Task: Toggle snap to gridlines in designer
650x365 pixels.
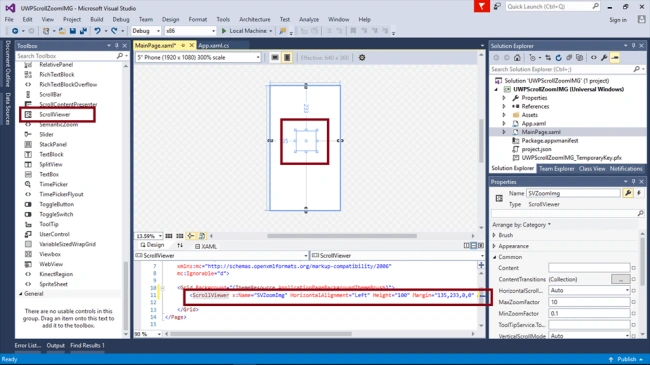Action: coord(179,236)
